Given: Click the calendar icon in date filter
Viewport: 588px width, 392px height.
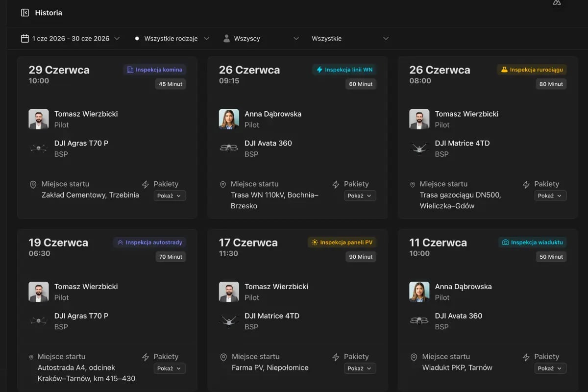Looking at the screenshot, I should pos(25,38).
